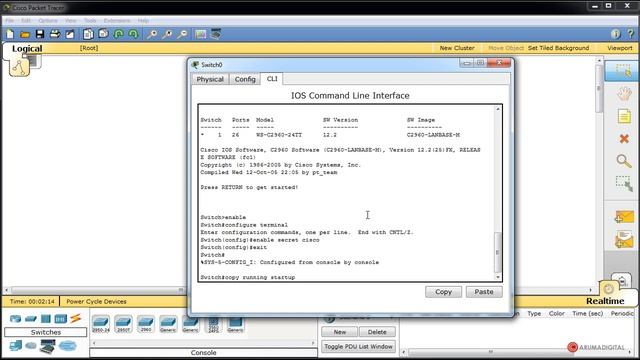Click Toggle PDU List Window button

[x=358, y=347]
